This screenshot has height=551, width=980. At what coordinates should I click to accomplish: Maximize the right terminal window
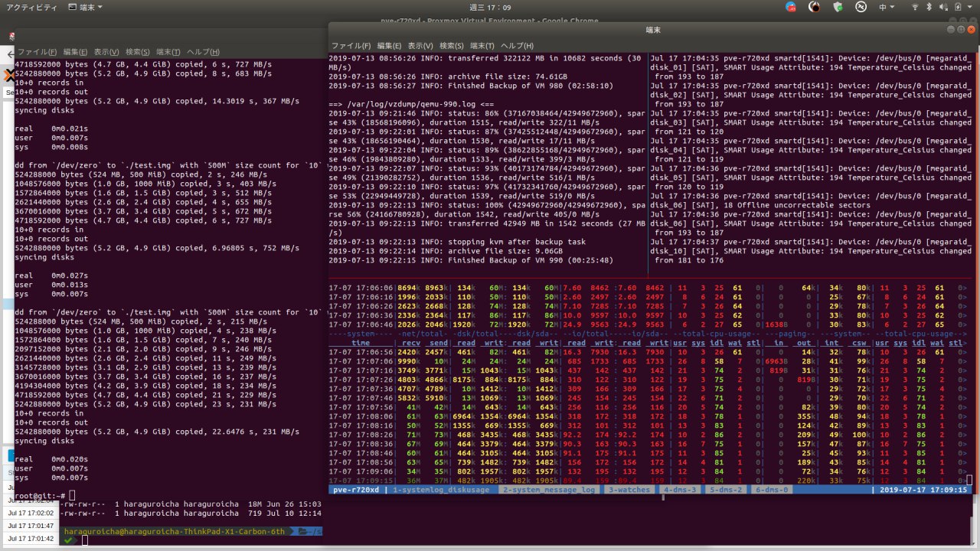pyautogui.click(x=961, y=29)
